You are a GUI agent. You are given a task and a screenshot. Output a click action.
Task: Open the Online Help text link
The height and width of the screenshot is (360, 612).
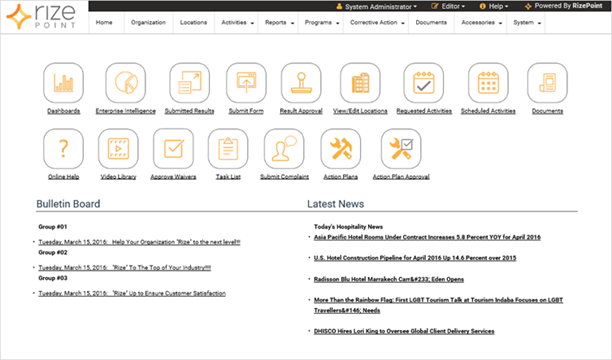tap(64, 177)
